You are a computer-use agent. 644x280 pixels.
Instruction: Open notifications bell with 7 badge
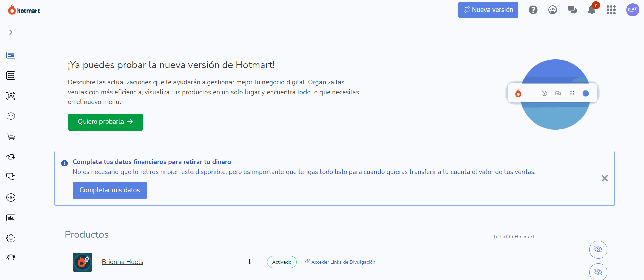592,9
